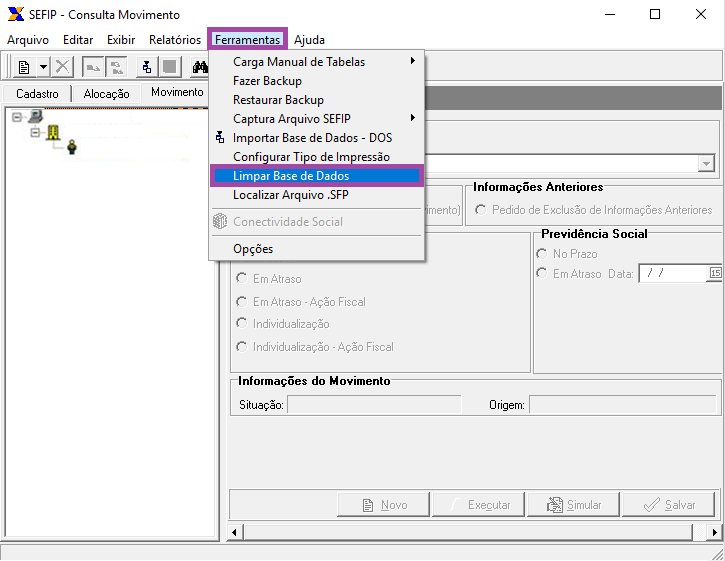Close the Ferramentas menu
This screenshot has height=561, width=725.
(247, 40)
